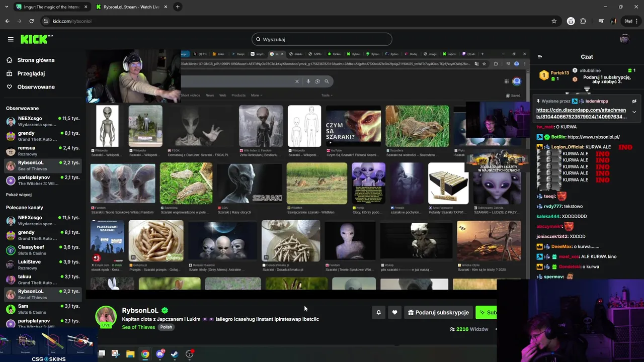644x362 pixels.
Task: Open OBS from the taskbar
Action: tap(189, 354)
